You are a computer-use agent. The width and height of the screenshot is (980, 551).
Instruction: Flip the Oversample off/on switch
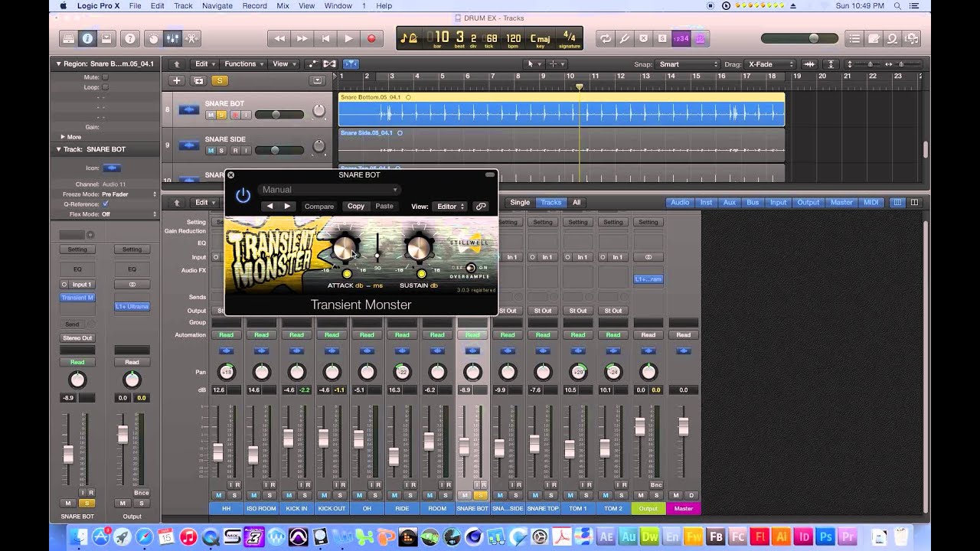tap(471, 268)
